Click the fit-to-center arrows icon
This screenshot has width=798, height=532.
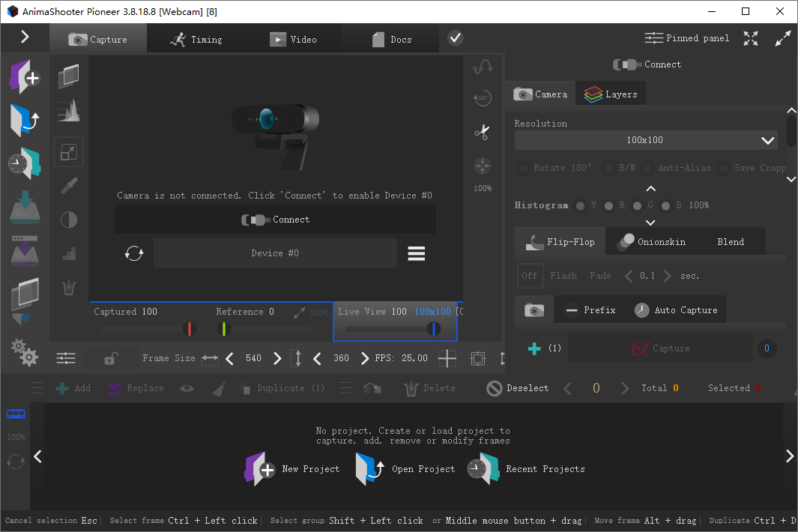pyautogui.click(x=482, y=166)
